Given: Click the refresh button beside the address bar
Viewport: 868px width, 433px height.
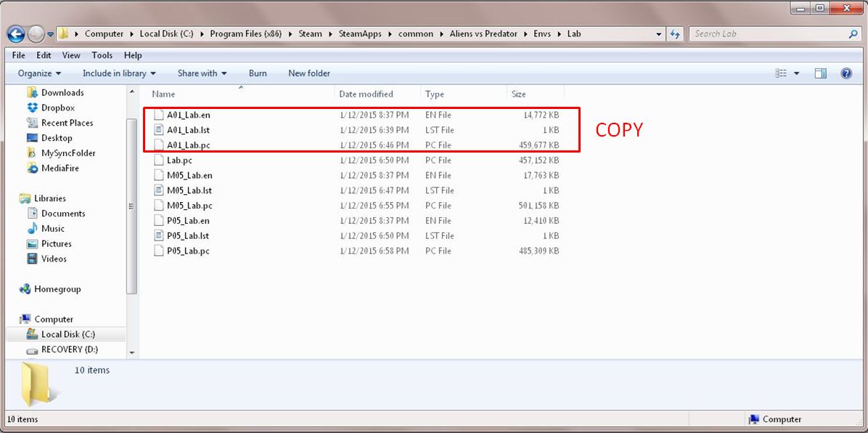Looking at the screenshot, I should tap(675, 34).
